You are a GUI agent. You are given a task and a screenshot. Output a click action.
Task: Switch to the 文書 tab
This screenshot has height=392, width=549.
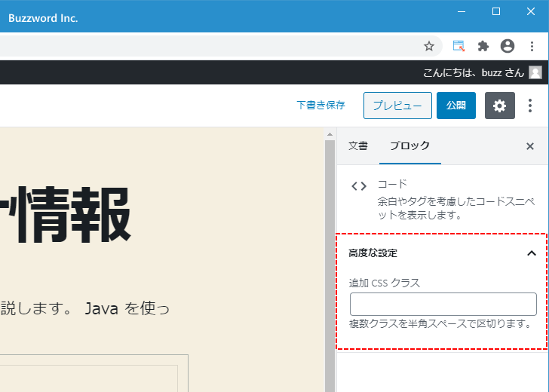tap(358, 146)
